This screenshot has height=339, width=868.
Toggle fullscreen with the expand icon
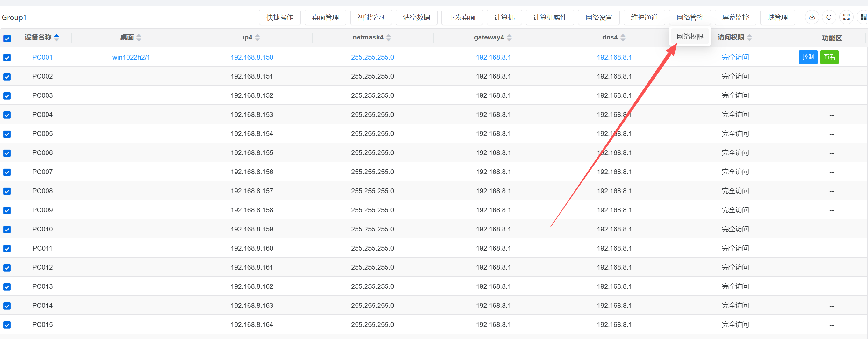pyautogui.click(x=846, y=17)
